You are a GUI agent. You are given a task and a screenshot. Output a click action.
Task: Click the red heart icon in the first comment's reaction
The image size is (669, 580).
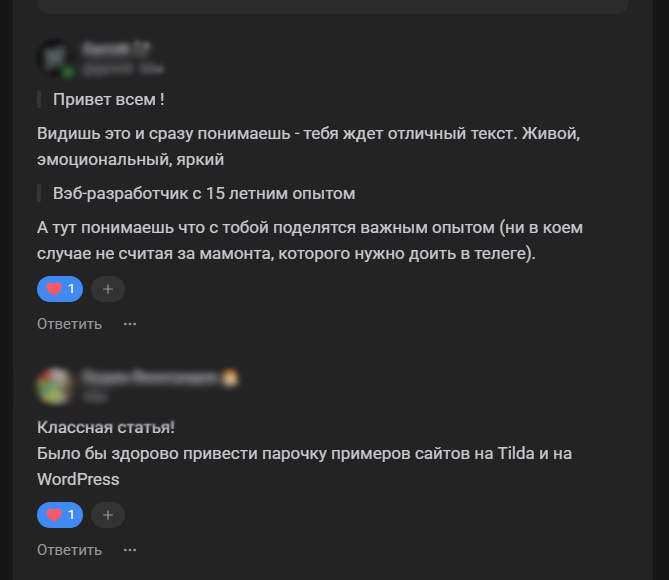[54, 289]
